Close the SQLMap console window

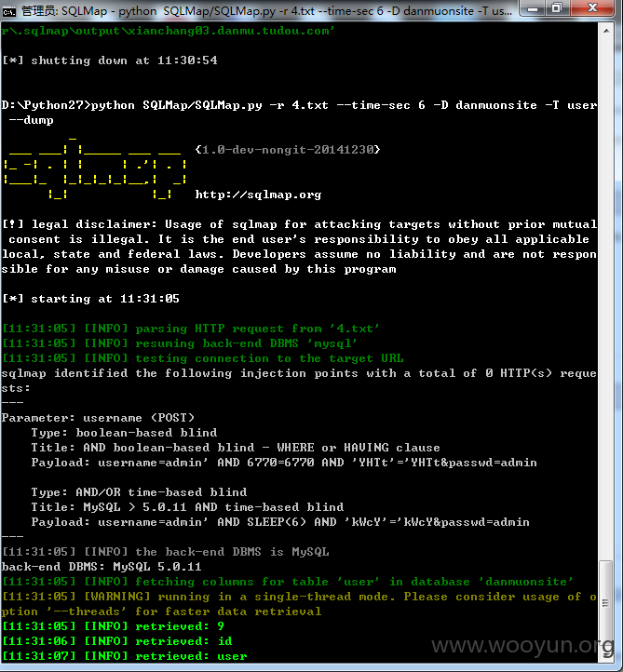[592, 8]
